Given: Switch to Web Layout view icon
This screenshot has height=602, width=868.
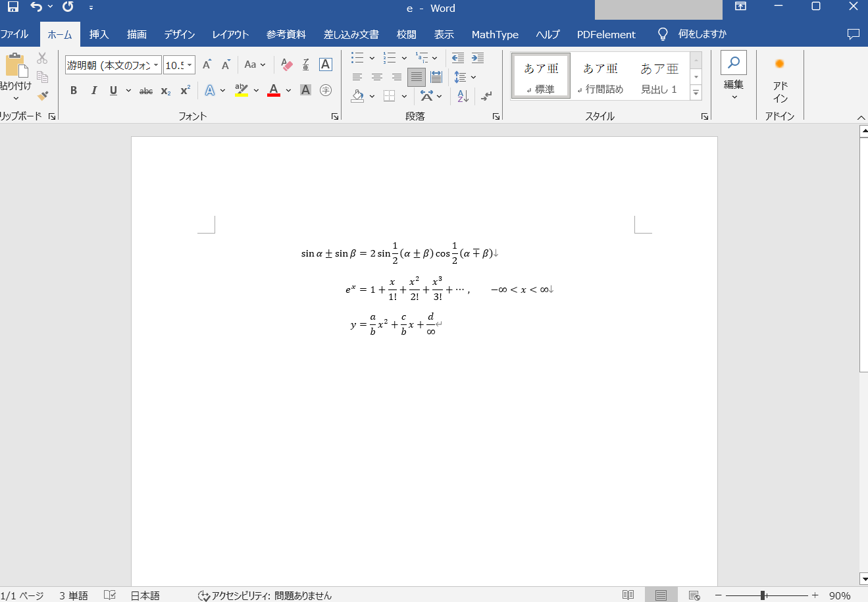Looking at the screenshot, I should click(x=694, y=595).
